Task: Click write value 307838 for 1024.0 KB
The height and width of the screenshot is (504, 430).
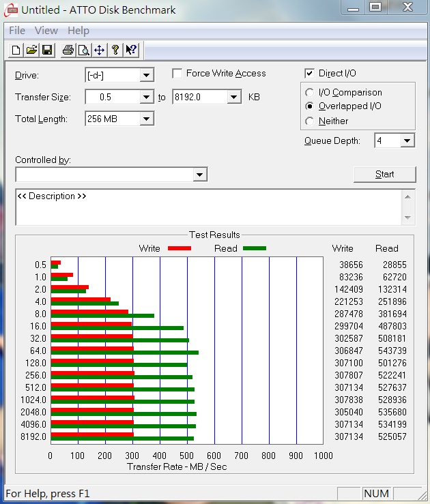Action: coord(349,400)
